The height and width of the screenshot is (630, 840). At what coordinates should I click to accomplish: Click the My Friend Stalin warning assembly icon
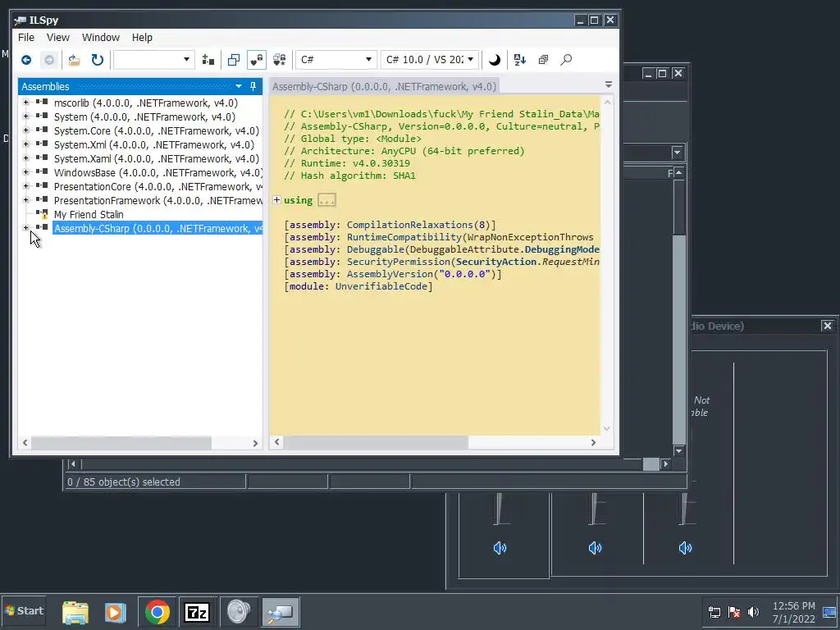tap(42, 214)
